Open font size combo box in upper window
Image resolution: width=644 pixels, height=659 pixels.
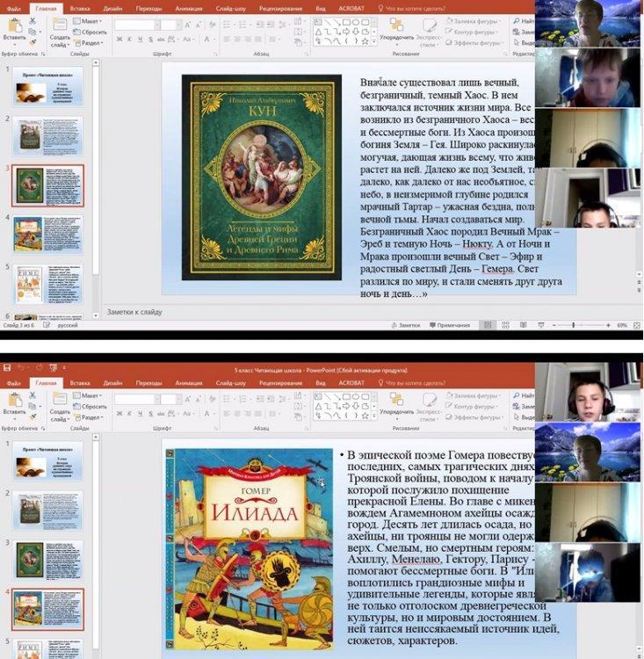[x=170, y=25]
